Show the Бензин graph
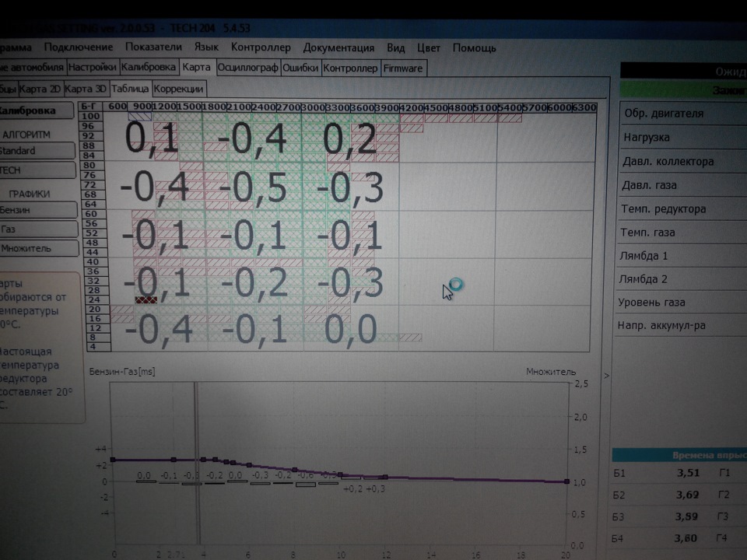747x560 pixels. tap(38, 210)
